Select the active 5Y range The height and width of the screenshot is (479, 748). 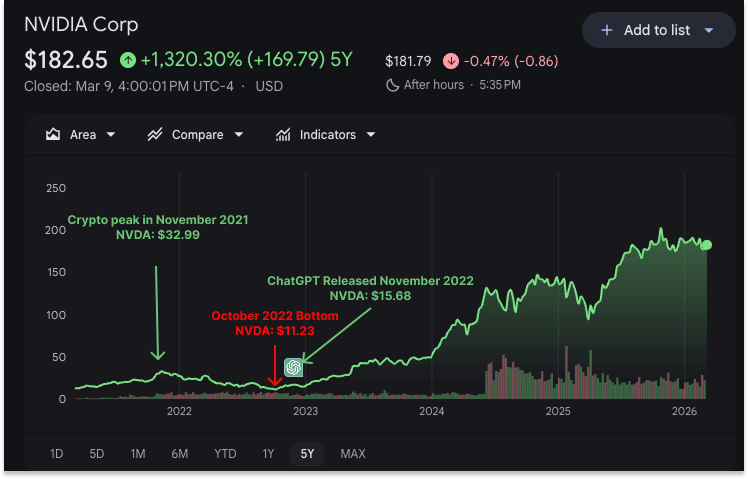click(x=307, y=453)
